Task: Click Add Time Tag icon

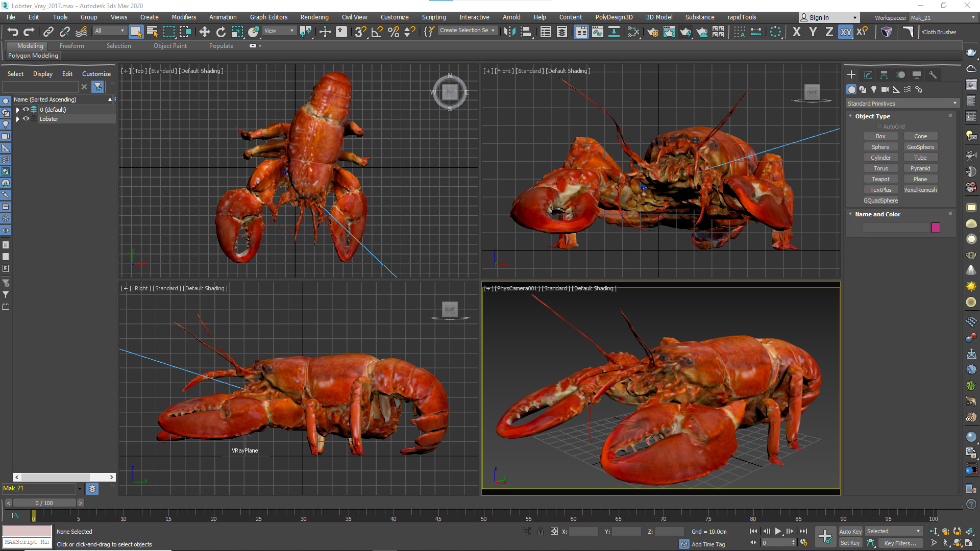Action: click(x=684, y=544)
